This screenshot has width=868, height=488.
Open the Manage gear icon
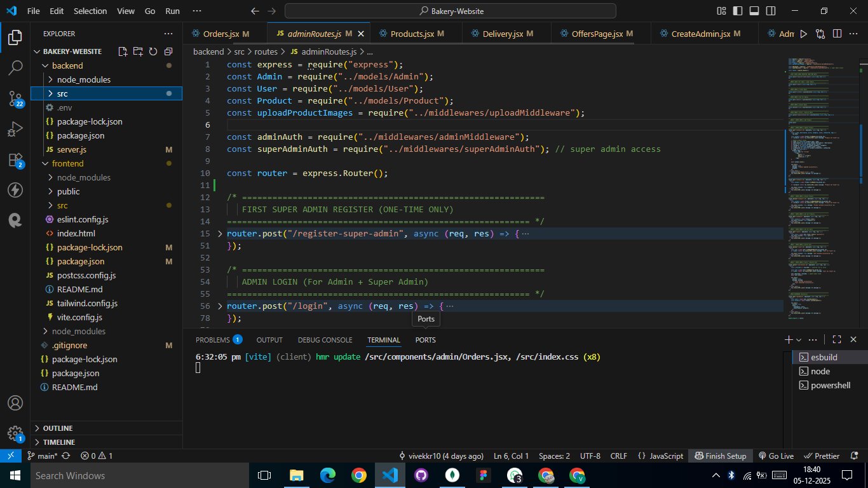[15, 433]
